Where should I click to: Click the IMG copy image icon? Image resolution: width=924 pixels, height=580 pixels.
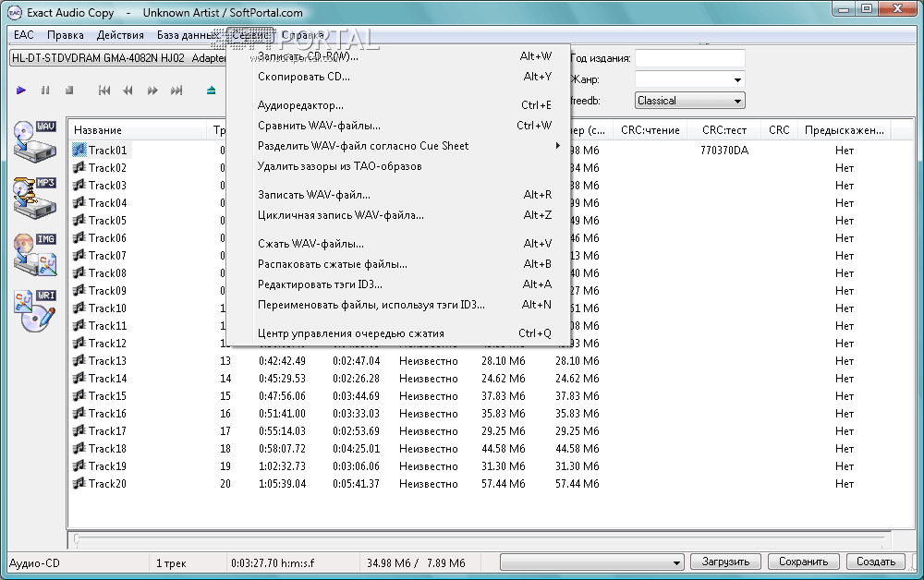[x=35, y=254]
